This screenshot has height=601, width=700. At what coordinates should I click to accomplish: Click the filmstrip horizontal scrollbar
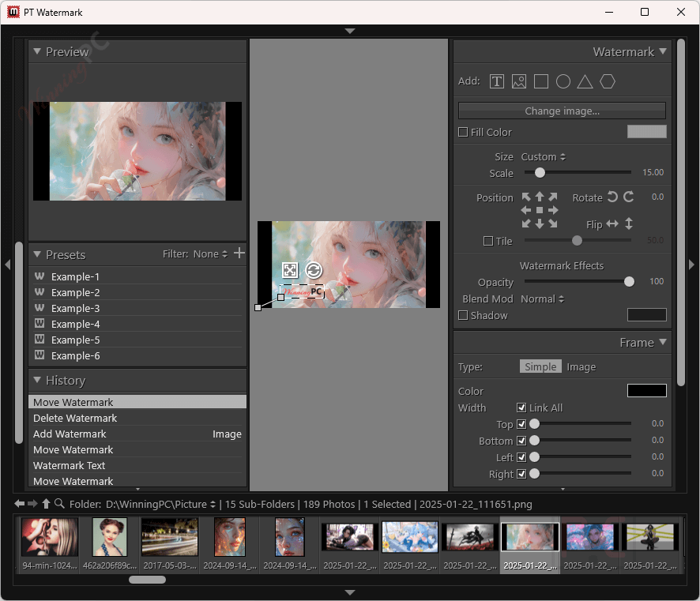147,579
